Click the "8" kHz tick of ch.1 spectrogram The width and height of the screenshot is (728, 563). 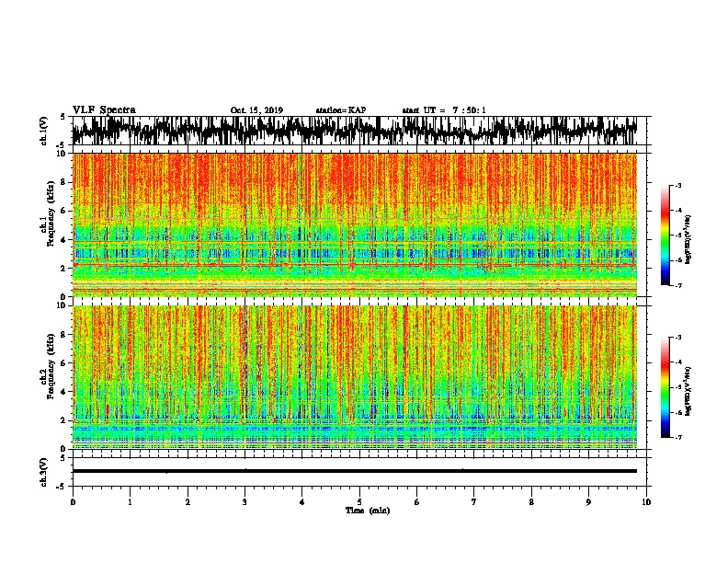click(x=63, y=182)
